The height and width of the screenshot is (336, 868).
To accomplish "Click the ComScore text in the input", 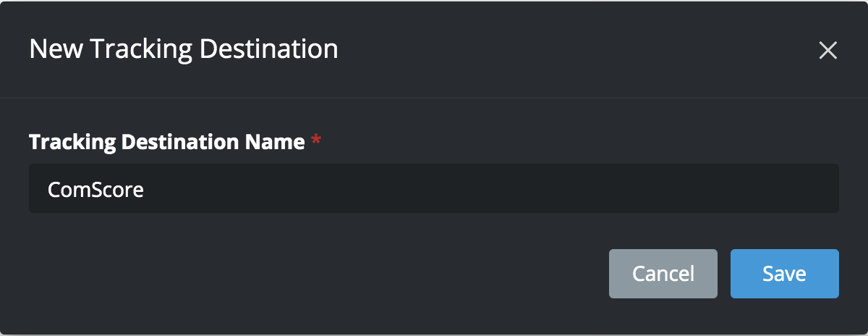I will coord(95,190).
